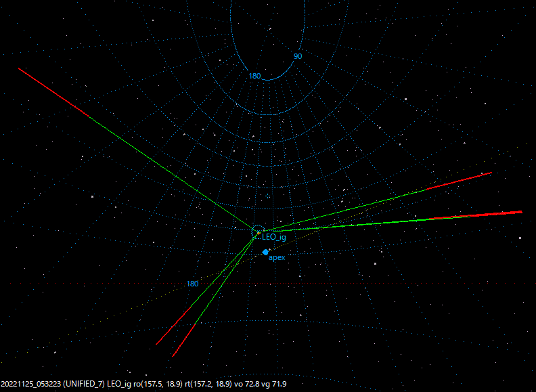This screenshot has height=392, width=536.
Task: Click the vo 72.8 value
Action: [247, 384]
